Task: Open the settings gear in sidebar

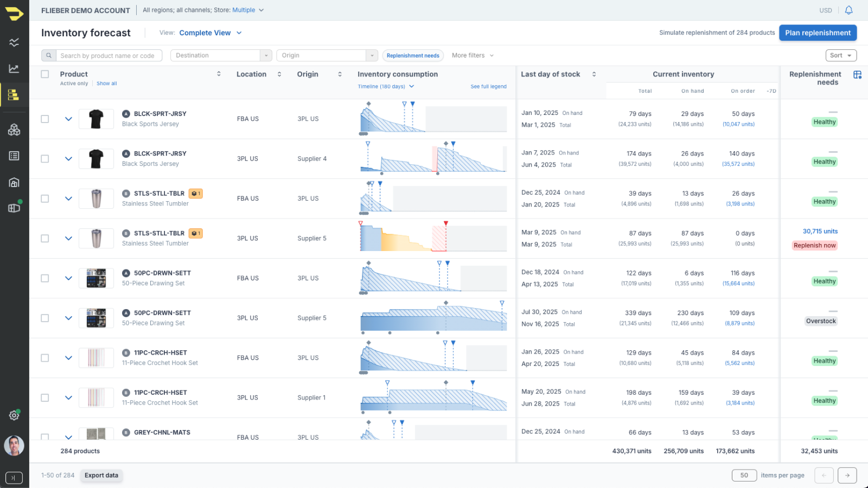Action: click(x=14, y=415)
